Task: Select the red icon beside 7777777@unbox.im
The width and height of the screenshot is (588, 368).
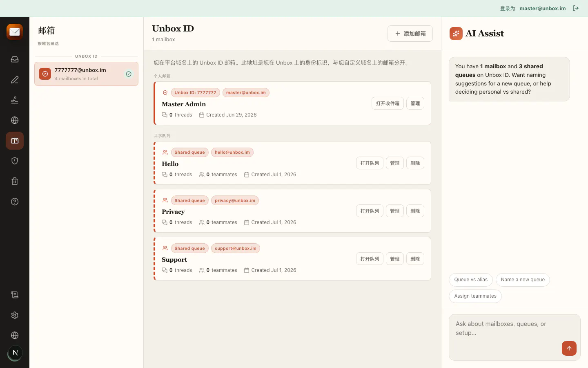Action: [x=45, y=74]
